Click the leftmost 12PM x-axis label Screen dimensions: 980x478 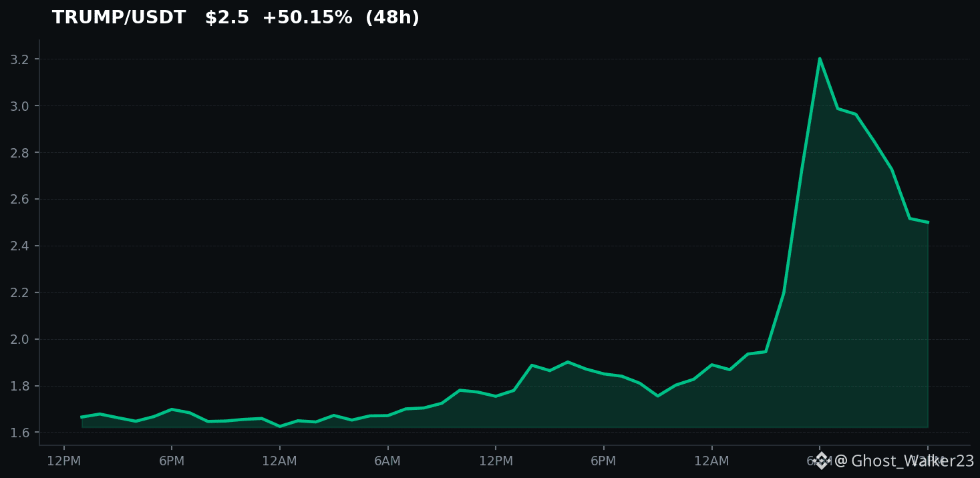[64, 461]
